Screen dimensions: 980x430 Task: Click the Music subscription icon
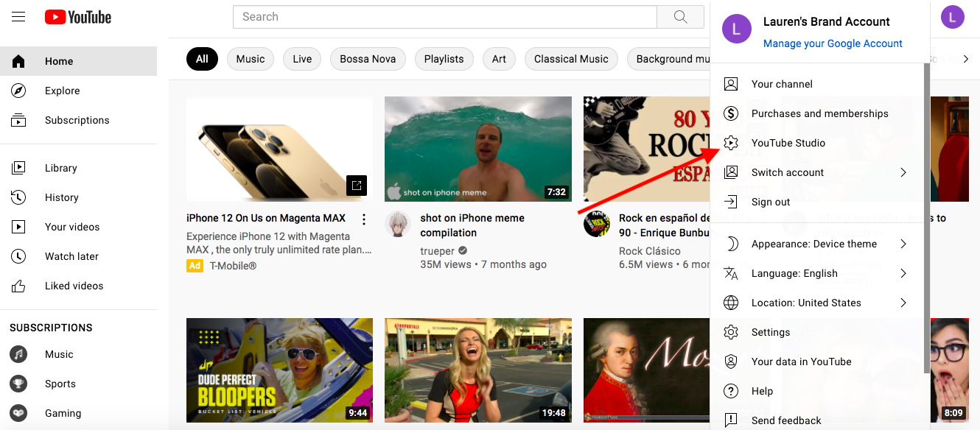[x=18, y=354]
